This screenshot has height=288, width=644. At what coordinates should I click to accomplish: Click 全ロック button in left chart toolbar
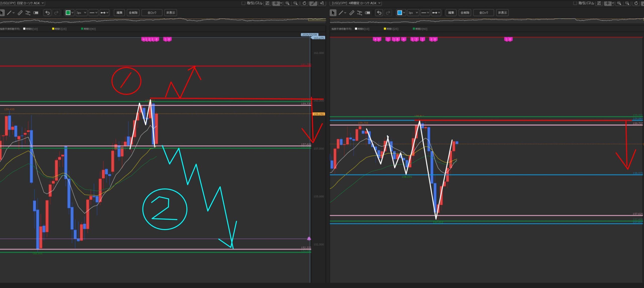tap(152, 13)
